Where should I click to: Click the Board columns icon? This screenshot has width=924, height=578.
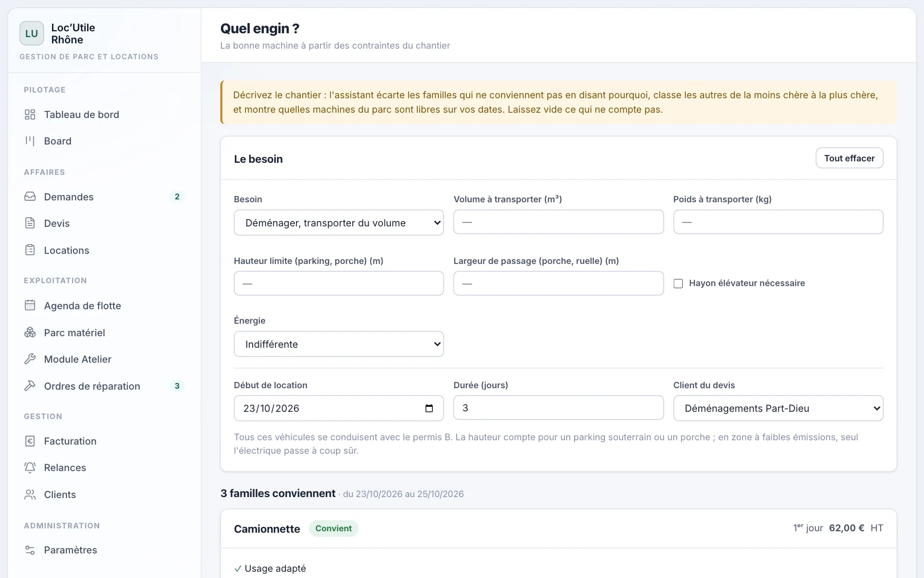(30, 141)
